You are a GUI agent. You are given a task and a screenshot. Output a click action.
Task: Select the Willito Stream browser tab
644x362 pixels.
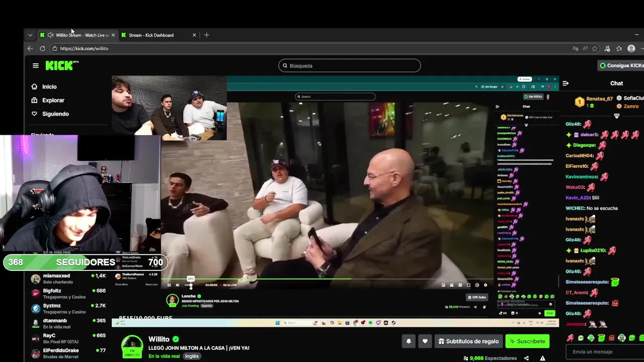[78, 35]
